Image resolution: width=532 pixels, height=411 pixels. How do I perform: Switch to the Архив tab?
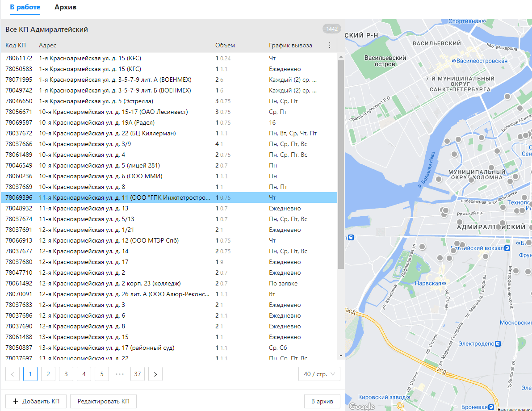click(x=65, y=8)
